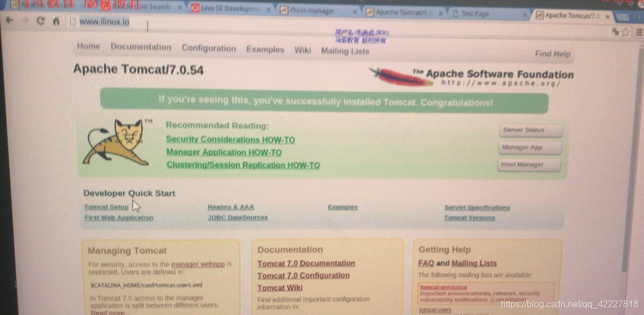This screenshot has height=315, width=644.
Task: Open the Tomcat Versions link
Action: click(x=469, y=218)
